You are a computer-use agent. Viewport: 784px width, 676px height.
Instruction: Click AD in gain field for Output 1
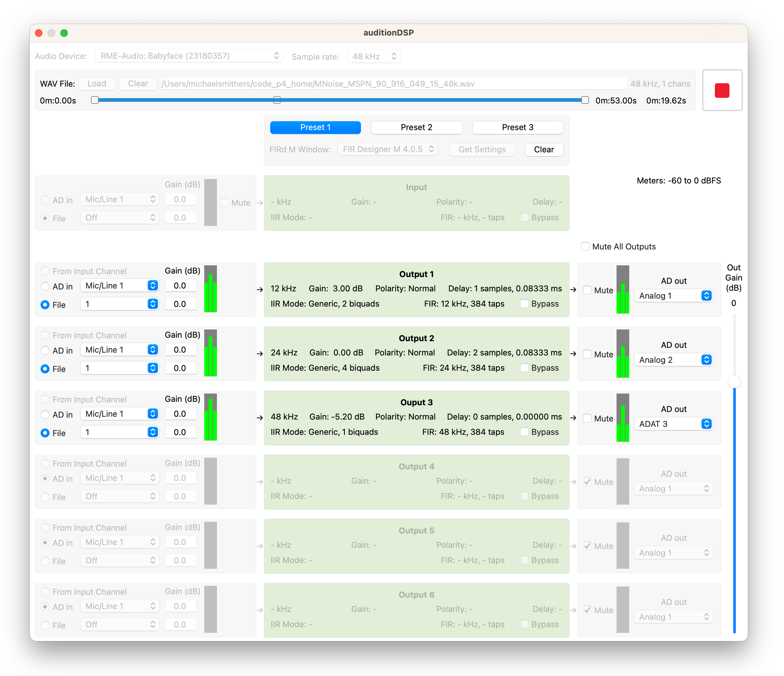point(180,286)
